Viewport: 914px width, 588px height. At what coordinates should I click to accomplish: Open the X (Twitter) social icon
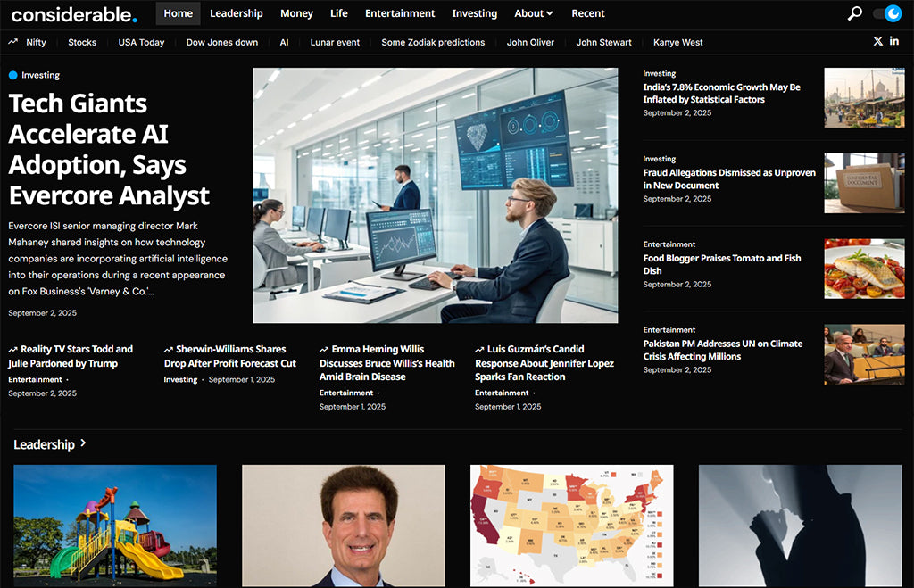coord(878,41)
